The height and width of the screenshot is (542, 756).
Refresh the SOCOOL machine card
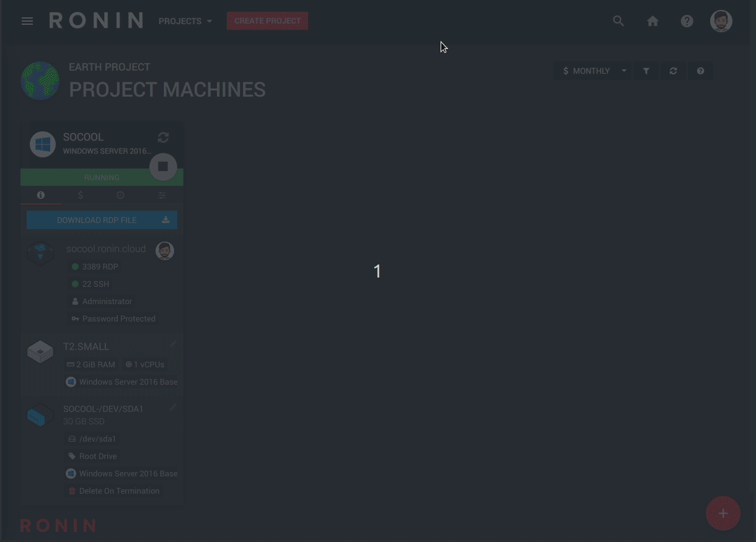pos(164,138)
